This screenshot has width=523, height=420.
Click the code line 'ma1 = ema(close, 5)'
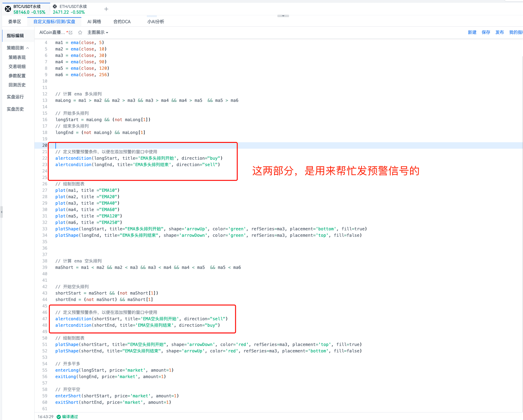pyautogui.click(x=80, y=43)
